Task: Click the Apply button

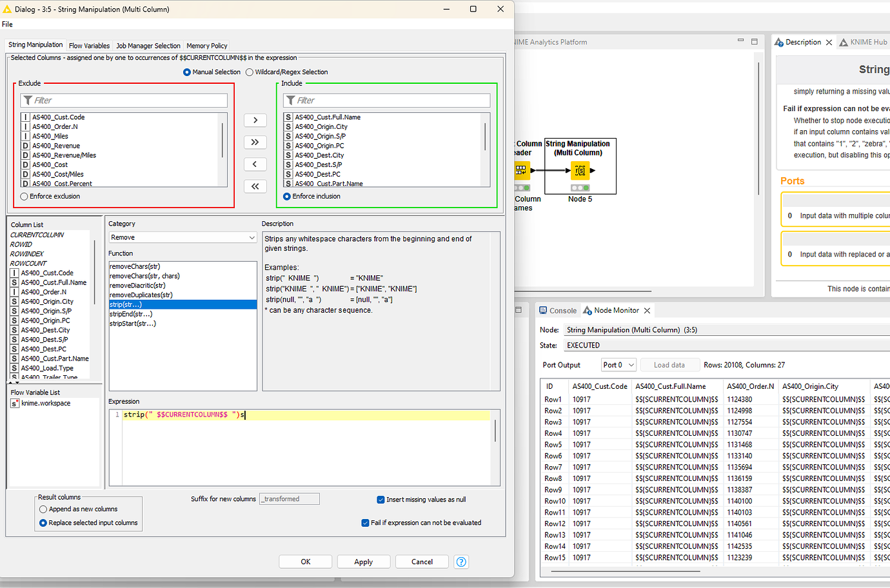Action: 364,562
